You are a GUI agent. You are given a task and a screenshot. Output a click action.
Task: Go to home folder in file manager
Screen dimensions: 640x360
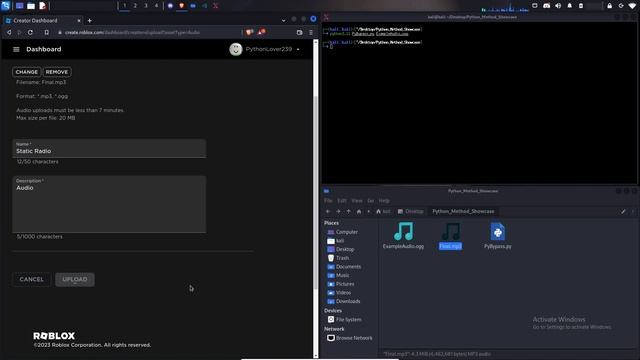(359, 211)
